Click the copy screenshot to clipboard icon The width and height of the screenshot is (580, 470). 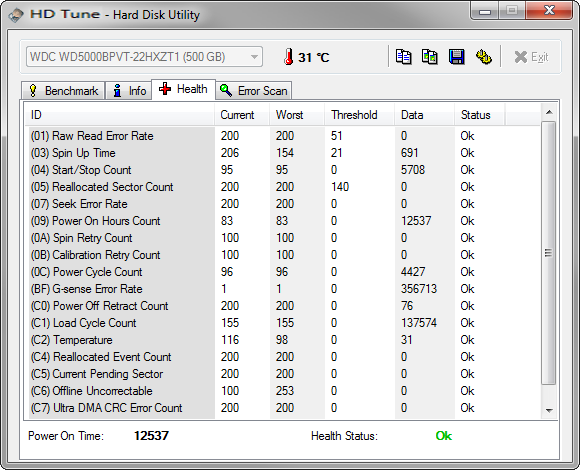coord(429,57)
